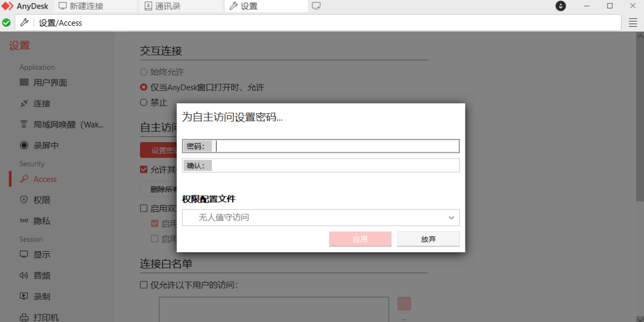The width and height of the screenshot is (644, 322).
Task: Expand the 权限配置文件 dropdown
Action: pos(320,217)
